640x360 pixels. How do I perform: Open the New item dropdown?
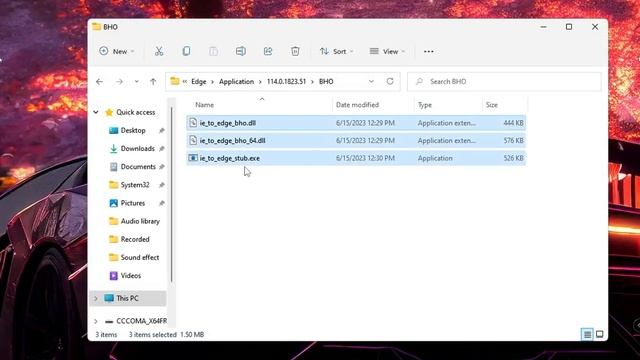pos(117,51)
